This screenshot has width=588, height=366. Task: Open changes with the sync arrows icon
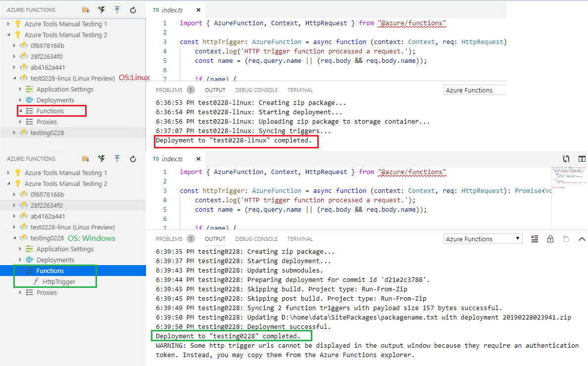point(566,159)
